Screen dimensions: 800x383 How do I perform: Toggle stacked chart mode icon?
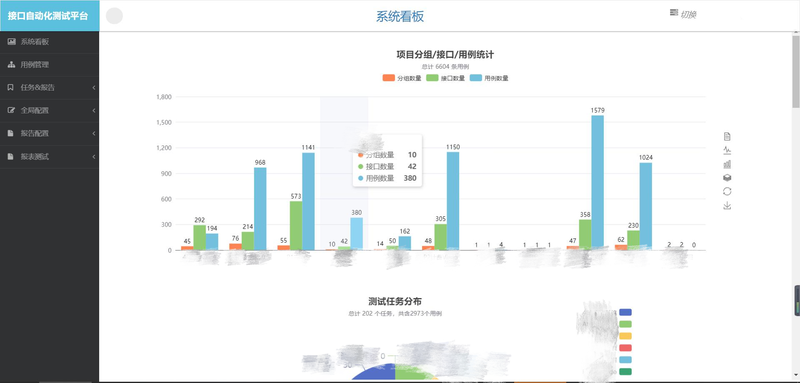click(x=727, y=177)
